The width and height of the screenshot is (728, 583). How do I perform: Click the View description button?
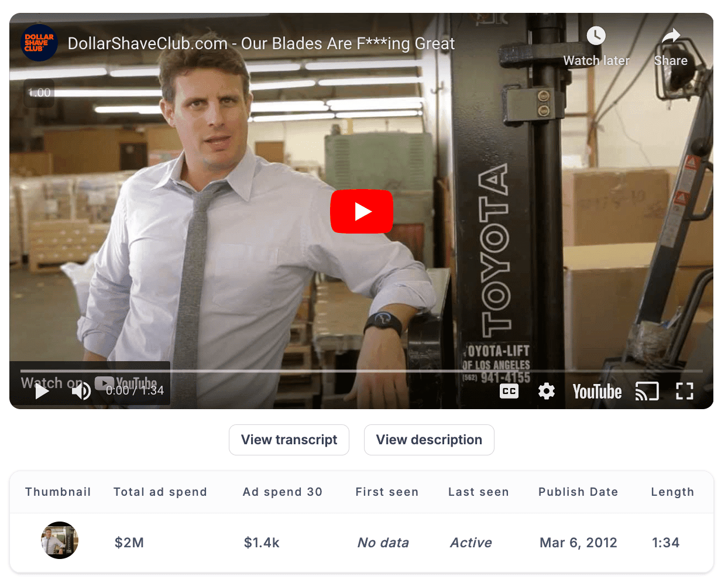429,440
